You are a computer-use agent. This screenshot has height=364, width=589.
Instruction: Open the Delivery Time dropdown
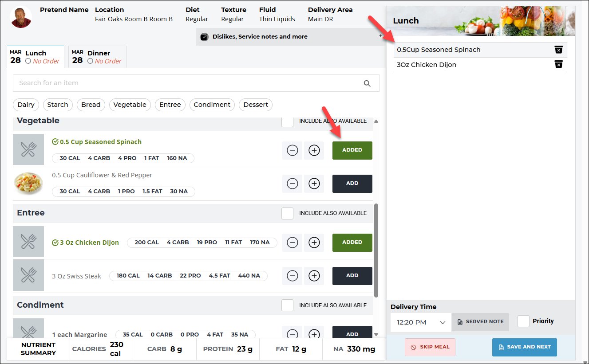[421, 322]
